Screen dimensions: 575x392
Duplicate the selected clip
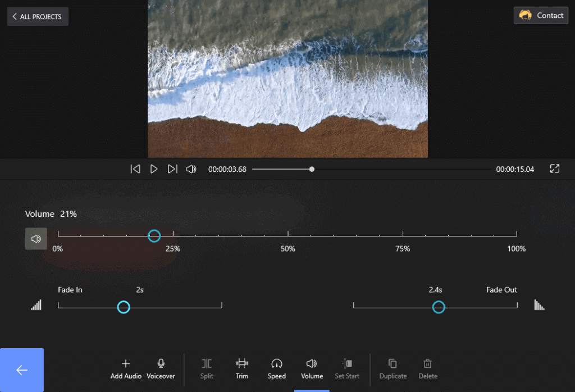tap(393, 370)
